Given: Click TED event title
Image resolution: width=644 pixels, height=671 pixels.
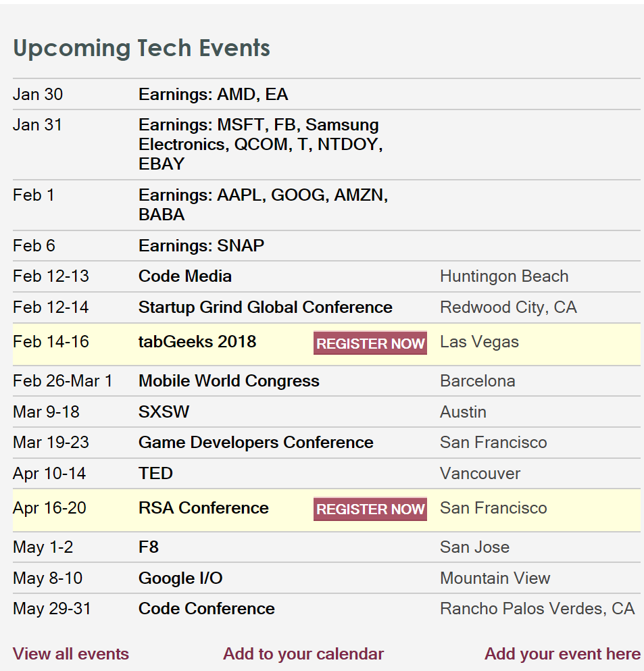Looking at the screenshot, I should click(155, 473).
